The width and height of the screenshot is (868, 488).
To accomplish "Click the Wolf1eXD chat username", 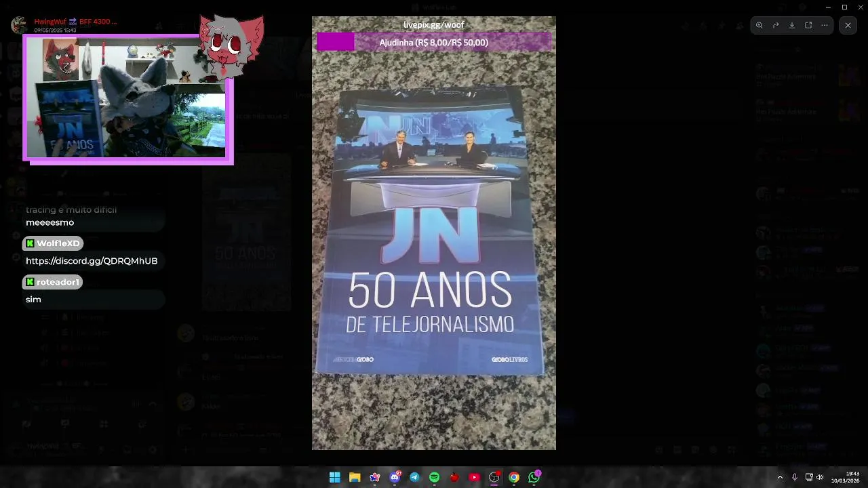I will tap(52, 243).
